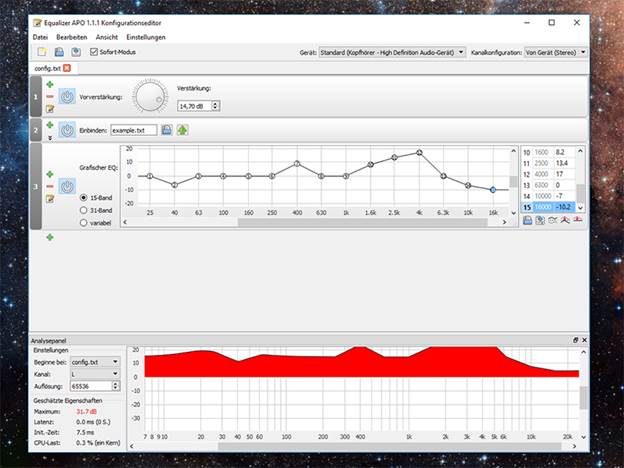Close the config.txt tab
The height and width of the screenshot is (468, 624).
[68, 68]
